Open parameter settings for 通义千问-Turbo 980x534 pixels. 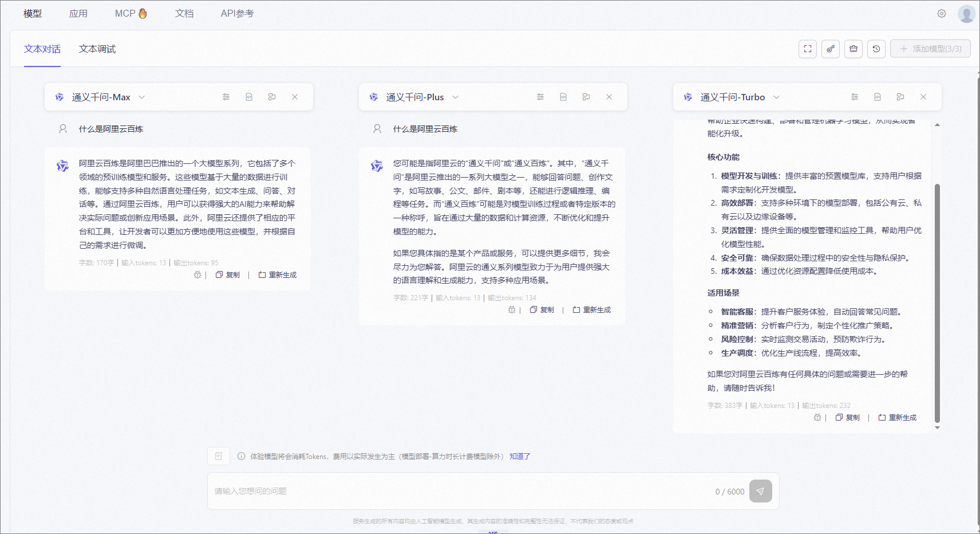point(855,97)
